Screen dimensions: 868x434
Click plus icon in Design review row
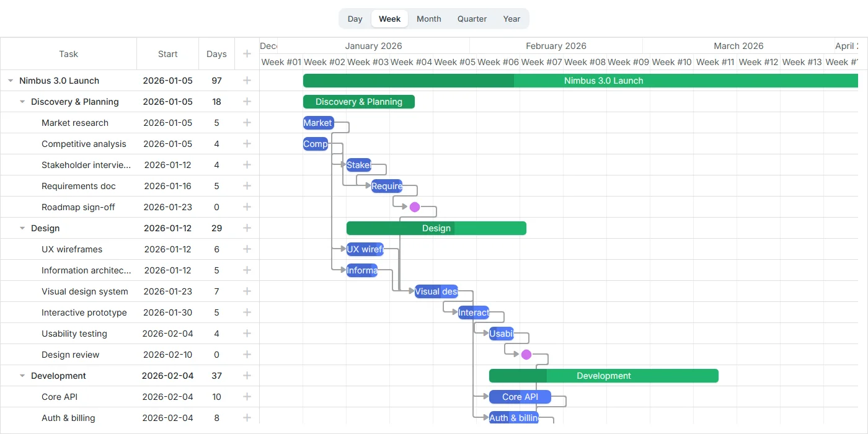click(x=247, y=355)
